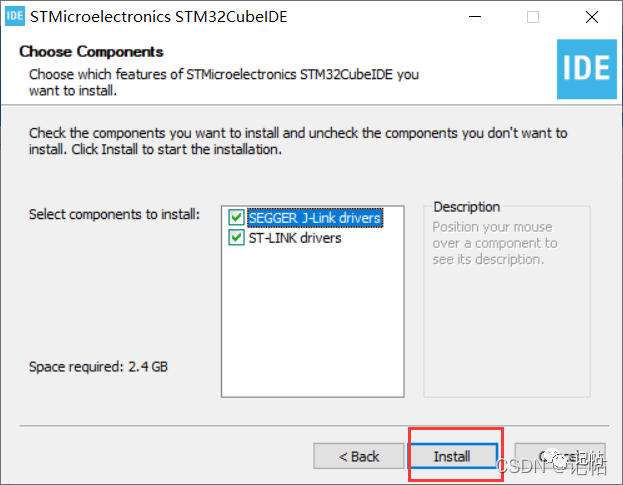Select the SEGGER J-Link drivers list entry
The image size is (623, 485).
[315, 218]
